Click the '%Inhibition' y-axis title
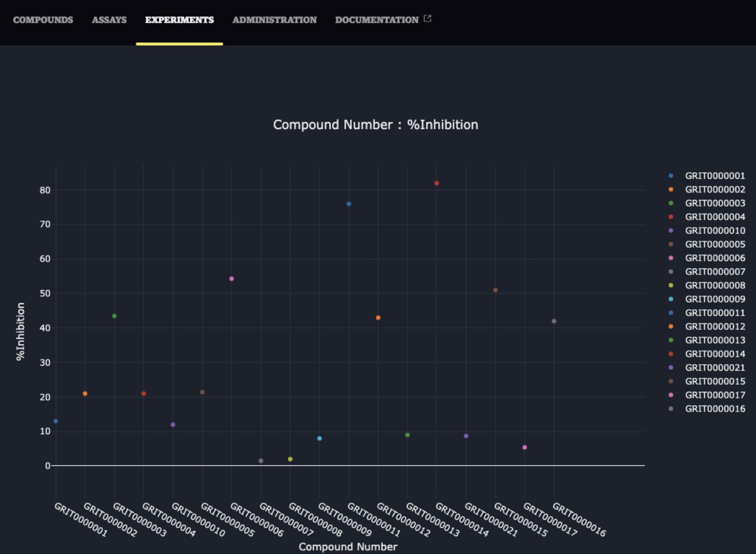756x554 pixels. coord(20,331)
